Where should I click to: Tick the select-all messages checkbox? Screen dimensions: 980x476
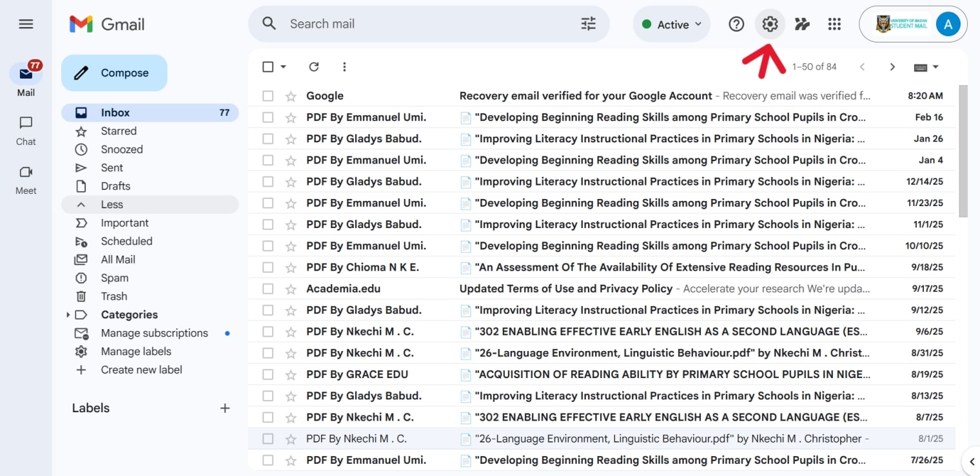(268, 66)
